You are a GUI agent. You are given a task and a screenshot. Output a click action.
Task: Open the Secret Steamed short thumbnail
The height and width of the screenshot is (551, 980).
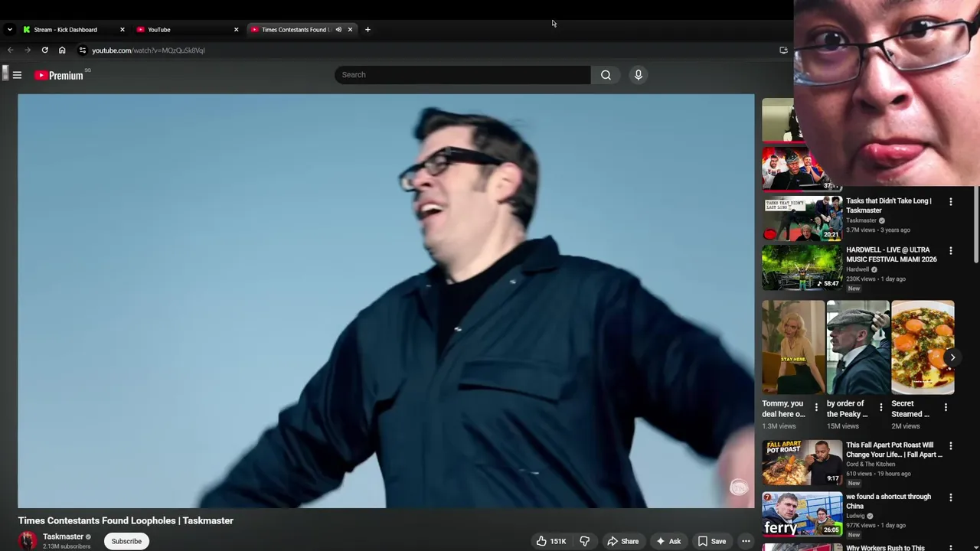923,347
